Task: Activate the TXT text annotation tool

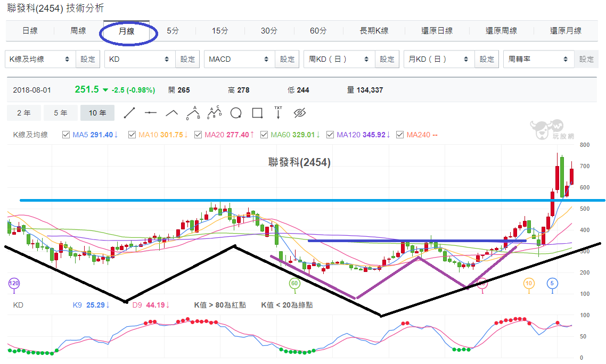Action: 279,112
